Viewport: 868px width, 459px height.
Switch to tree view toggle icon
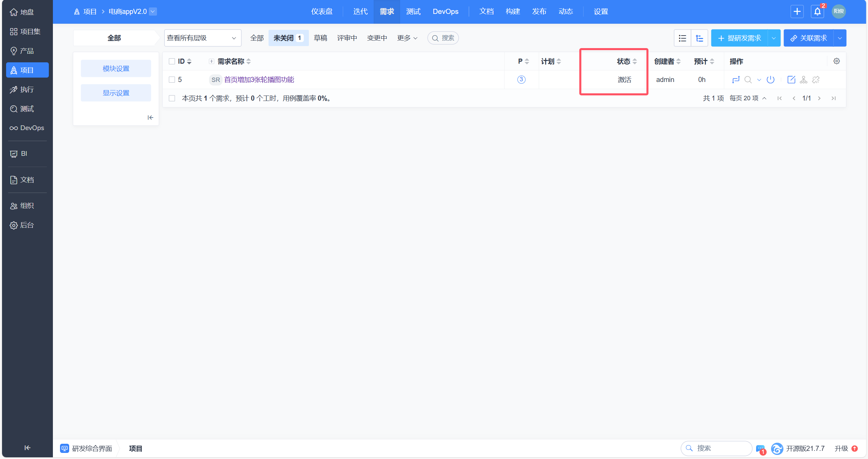pos(699,38)
